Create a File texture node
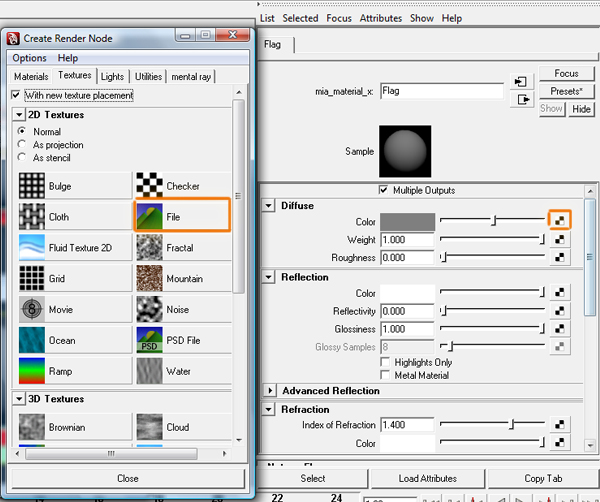Image resolution: width=600 pixels, height=502 pixels. coord(183,217)
